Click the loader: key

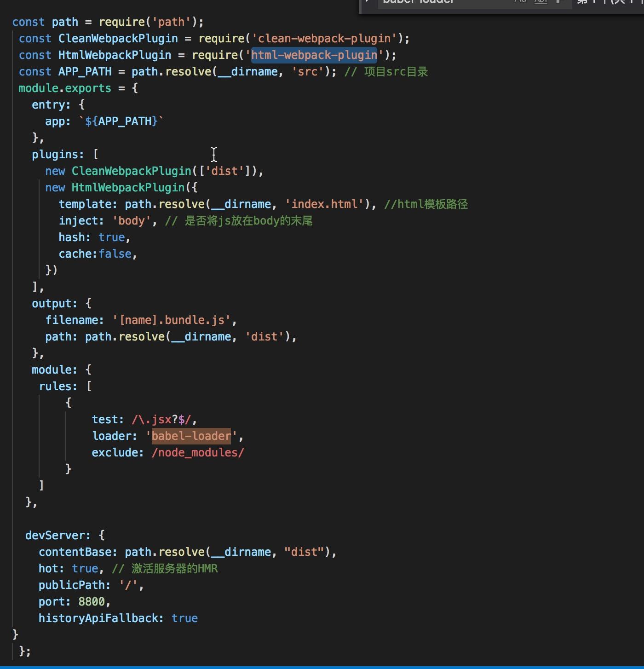(x=115, y=436)
